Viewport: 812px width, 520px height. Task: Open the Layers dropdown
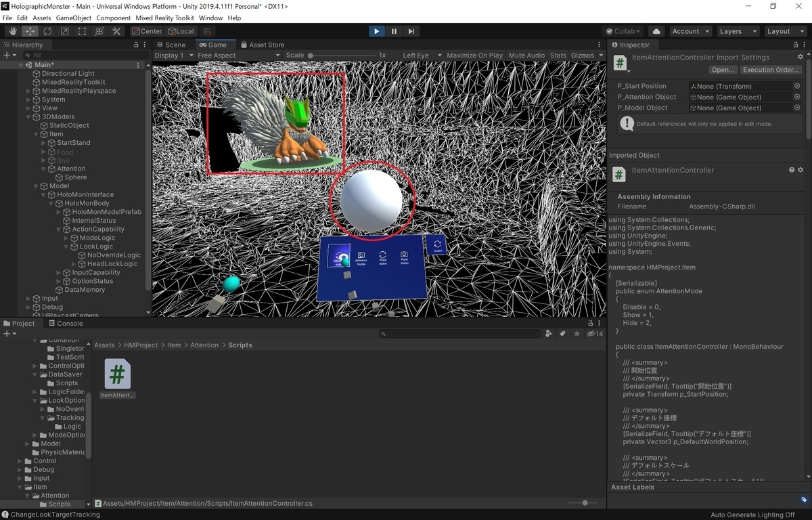pos(737,31)
